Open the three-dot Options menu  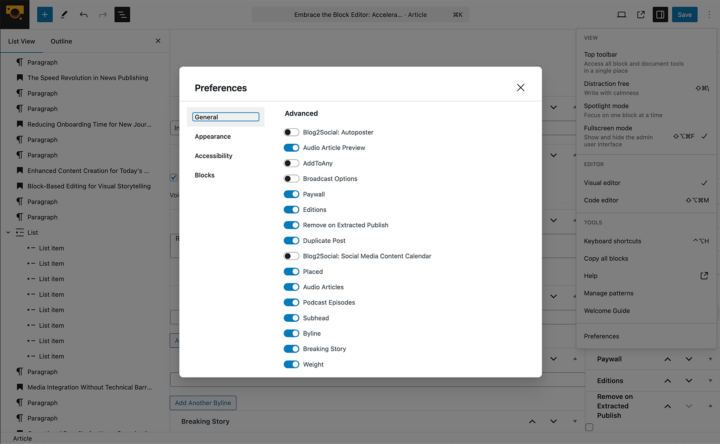click(709, 15)
